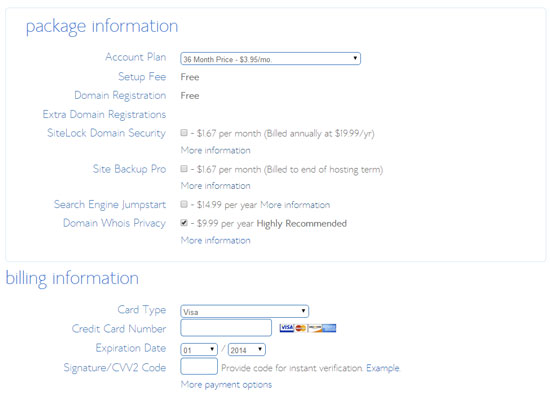
Task: Uncheck the Domain Whois Privacy checkbox
Action: point(184,223)
